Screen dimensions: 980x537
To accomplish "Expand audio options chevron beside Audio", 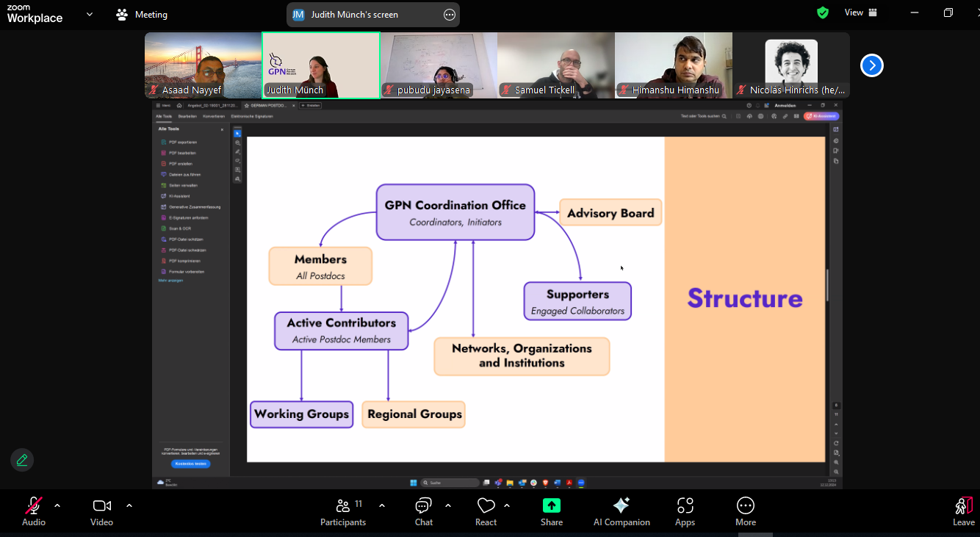I will (57, 505).
